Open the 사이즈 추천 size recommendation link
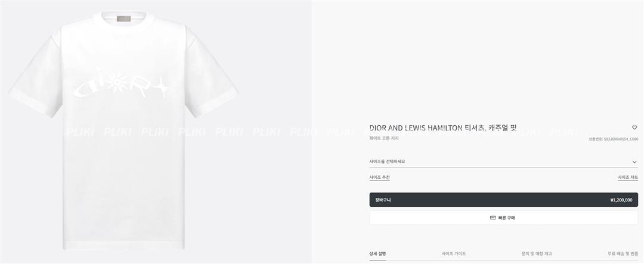The width and height of the screenshot is (644, 264). coord(379,178)
